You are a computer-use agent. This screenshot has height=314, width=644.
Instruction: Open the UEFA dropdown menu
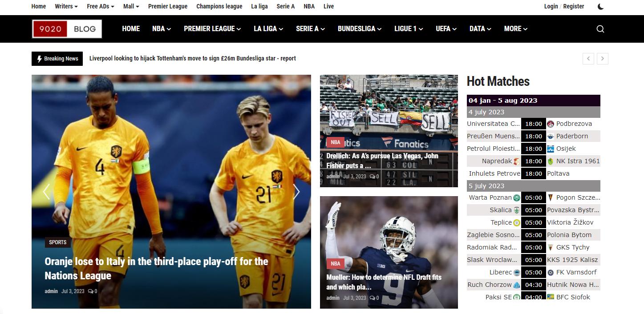[x=446, y=28]
